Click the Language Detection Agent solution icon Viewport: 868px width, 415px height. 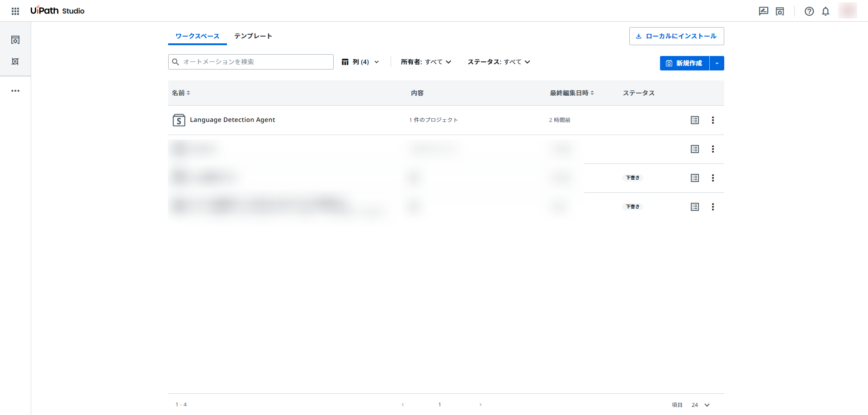coord(179,120)
